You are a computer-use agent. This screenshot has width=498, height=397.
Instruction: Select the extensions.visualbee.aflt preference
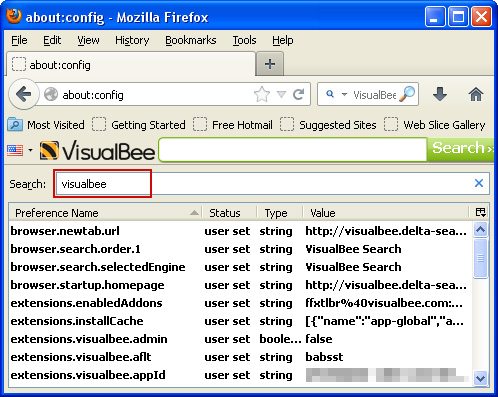point(240,357)
